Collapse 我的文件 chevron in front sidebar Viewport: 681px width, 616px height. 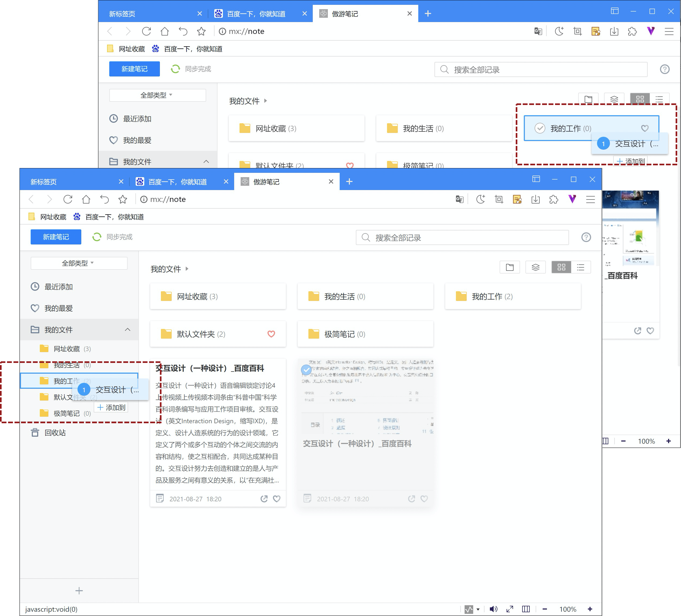(127, 330)
